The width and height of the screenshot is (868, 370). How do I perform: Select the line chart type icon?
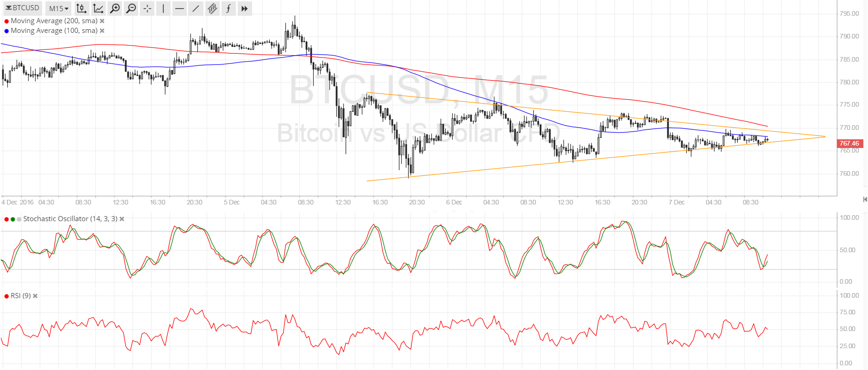(98, 8)
